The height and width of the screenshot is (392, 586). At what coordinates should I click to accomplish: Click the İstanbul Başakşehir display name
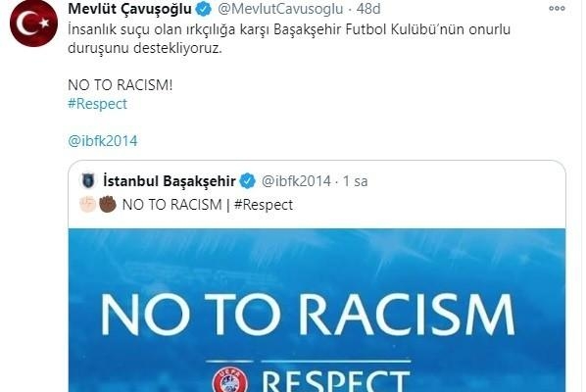click(170, 181)
